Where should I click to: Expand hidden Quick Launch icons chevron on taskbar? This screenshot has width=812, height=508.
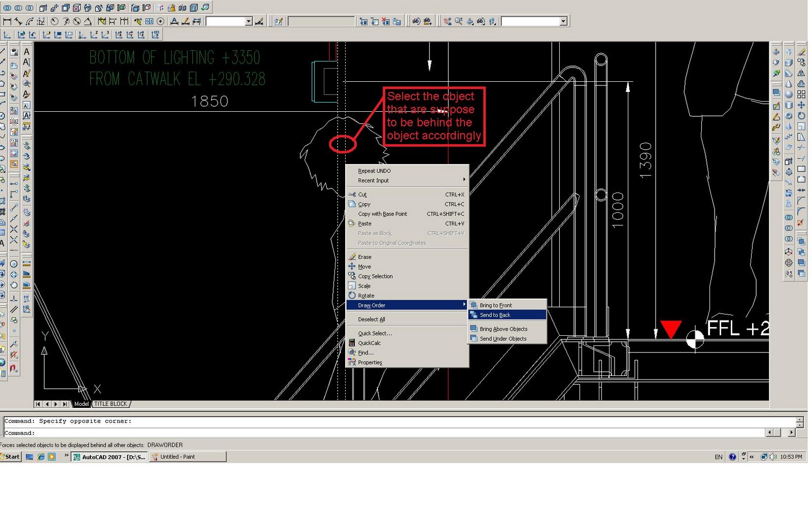click(66, 456)
